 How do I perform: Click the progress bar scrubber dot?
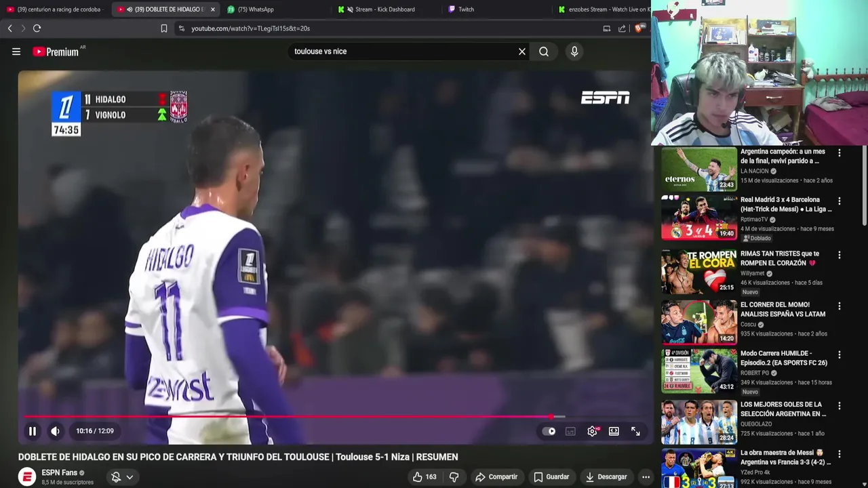tap(551, 417)
